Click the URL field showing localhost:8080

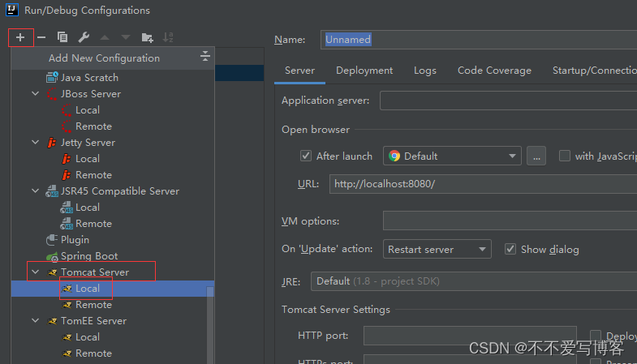click(x=483, y=184)
